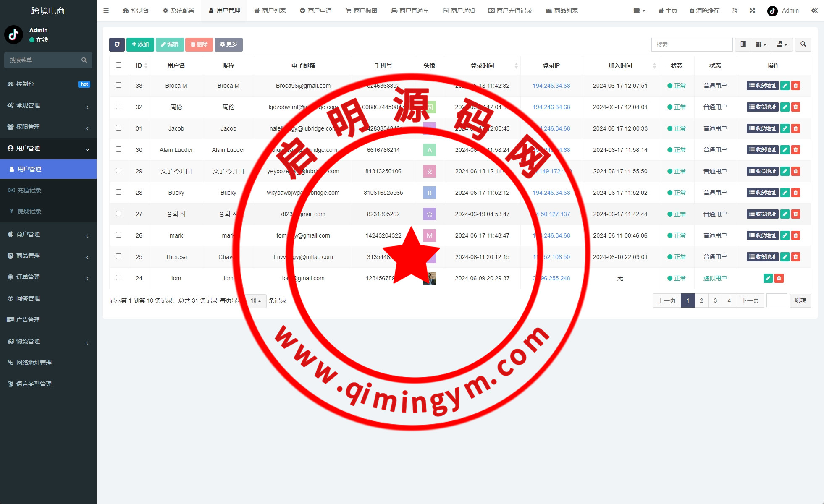Open the columns visibility dropdown

tap(761, 44)
